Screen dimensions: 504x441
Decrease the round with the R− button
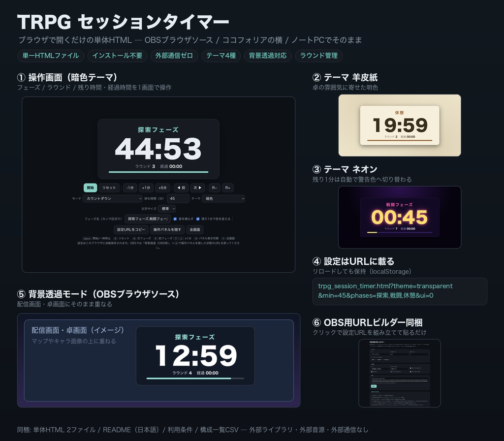pos(215,188)
